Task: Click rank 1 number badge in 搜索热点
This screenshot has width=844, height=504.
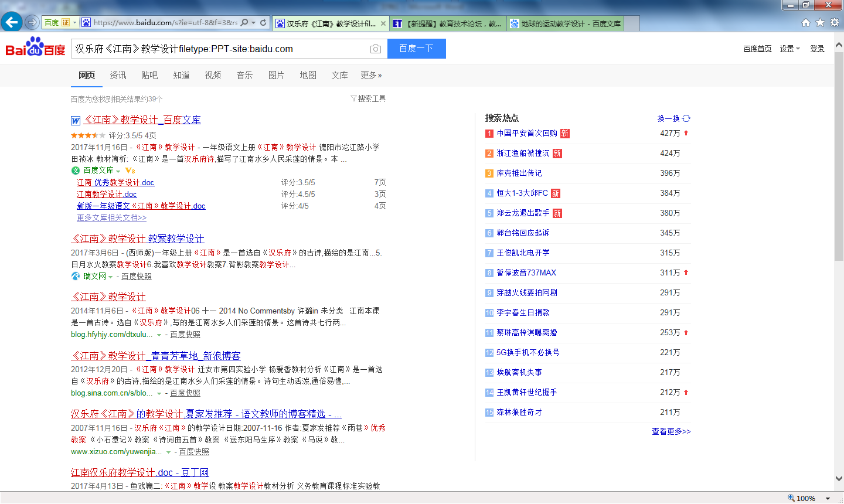Action: (x=489, y=134)
